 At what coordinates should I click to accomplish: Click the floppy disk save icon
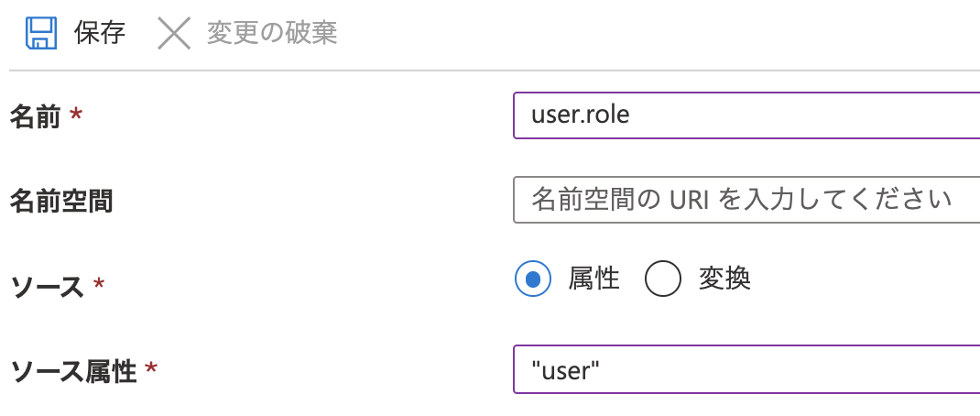pos(41,34)
